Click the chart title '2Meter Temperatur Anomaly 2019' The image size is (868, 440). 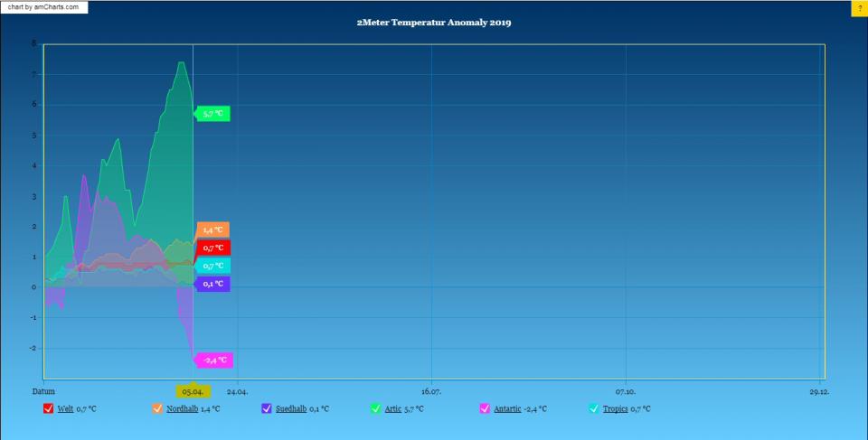(x=434, y=23)
